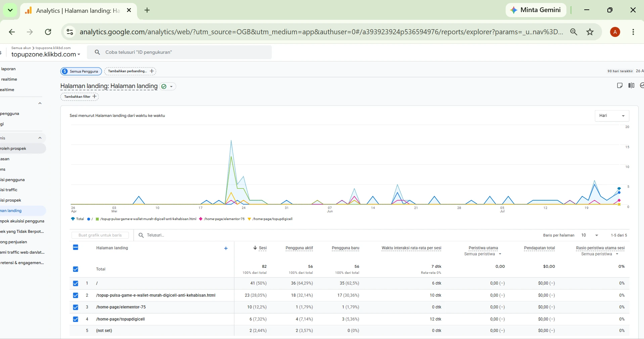The width and height of the screenshot is (644, 339).
Task: Toggle green topup-pulsa-game legend swatch
Action: [97, 219]
